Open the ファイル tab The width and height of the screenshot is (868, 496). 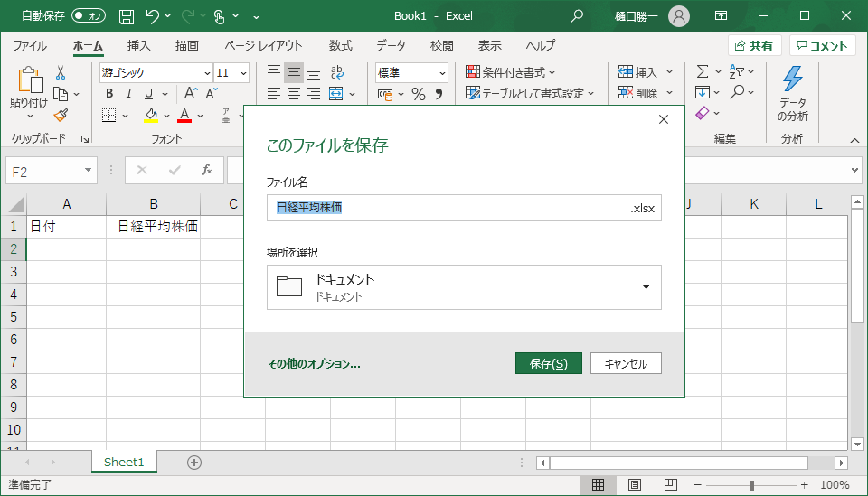[x=30, y=45]
